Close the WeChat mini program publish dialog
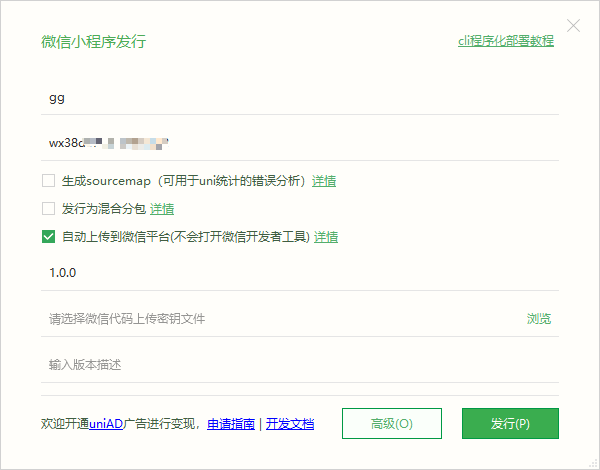 573,26
